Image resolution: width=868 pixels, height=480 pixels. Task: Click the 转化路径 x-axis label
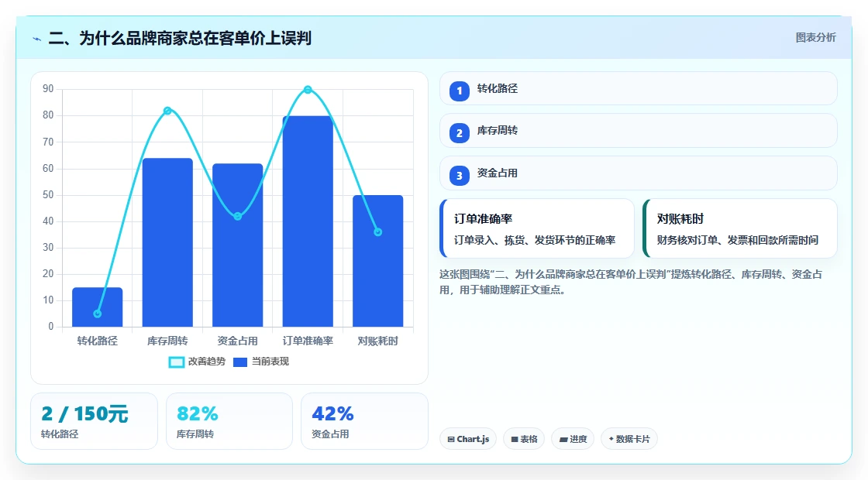click(98, 341)
